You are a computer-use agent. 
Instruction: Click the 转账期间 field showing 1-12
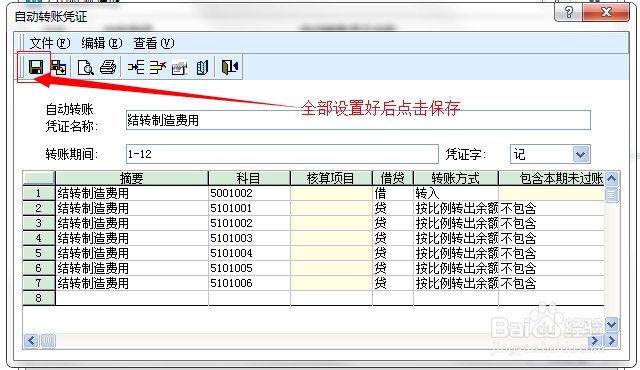[x=282, y=154]
